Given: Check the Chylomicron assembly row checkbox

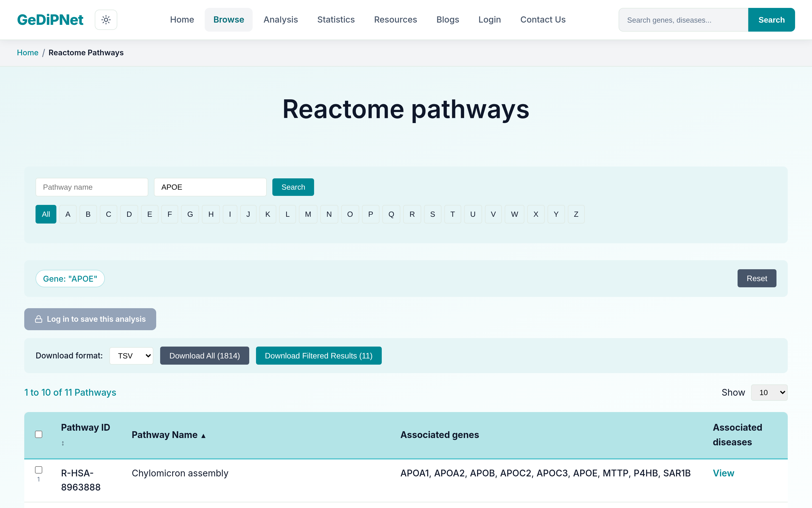Looking at the screenshot, I should 39,470.
